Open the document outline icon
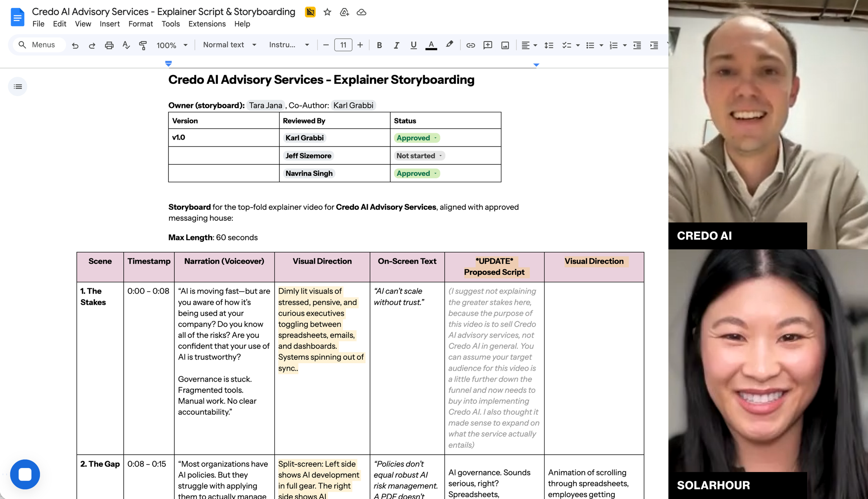This screenshot has height=499, width=868. pyautogui.click(x=18, y=87)
